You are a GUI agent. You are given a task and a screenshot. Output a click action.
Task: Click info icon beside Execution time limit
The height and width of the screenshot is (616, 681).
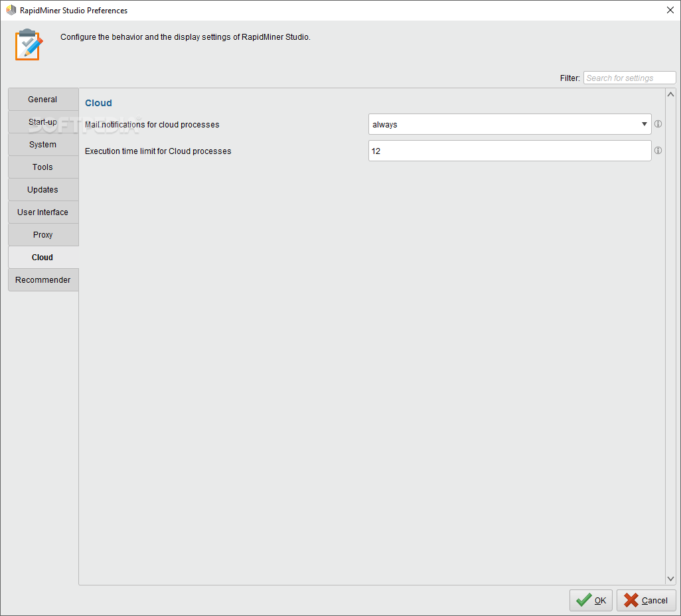tap(658, 150)
